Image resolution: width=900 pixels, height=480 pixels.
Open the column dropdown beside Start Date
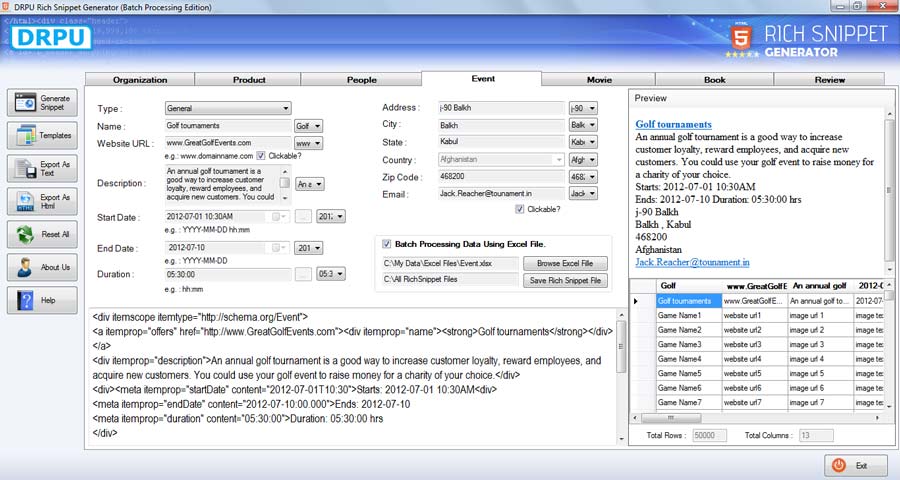coord(331,216)
